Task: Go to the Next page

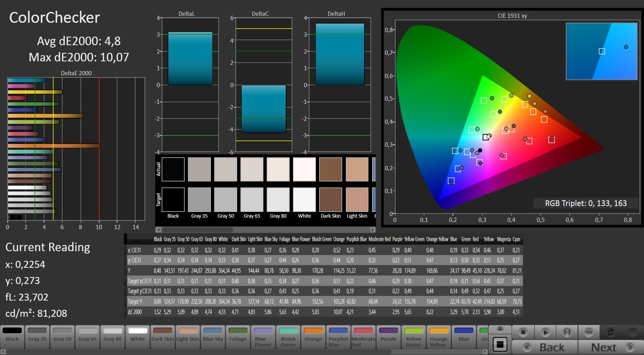Action: click(610, 347)
